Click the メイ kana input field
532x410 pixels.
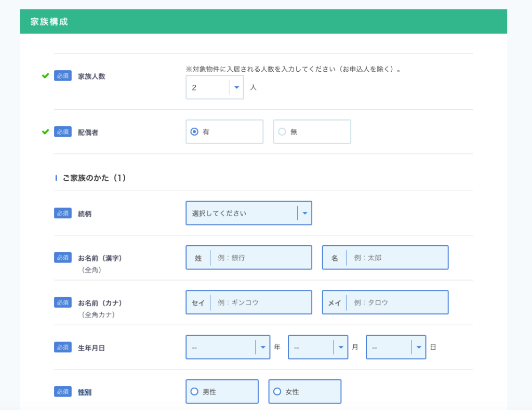pos(385,302)
